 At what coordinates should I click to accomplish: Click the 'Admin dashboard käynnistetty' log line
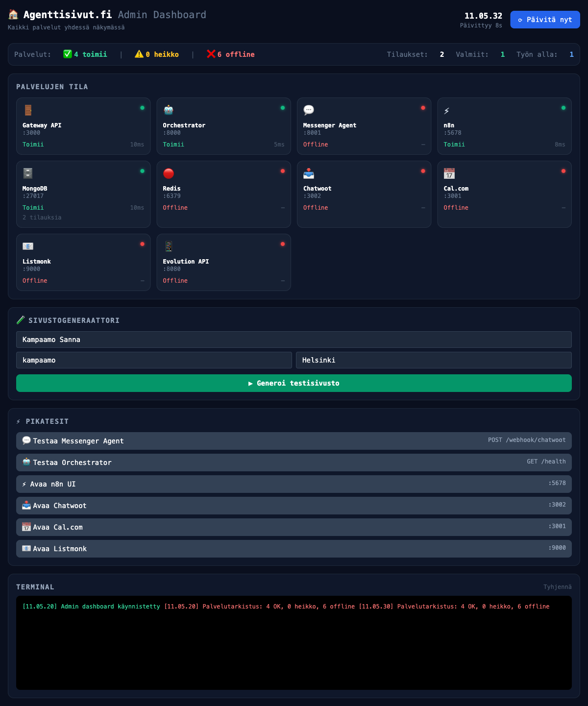pyautogui.click(x=91, y=607)
